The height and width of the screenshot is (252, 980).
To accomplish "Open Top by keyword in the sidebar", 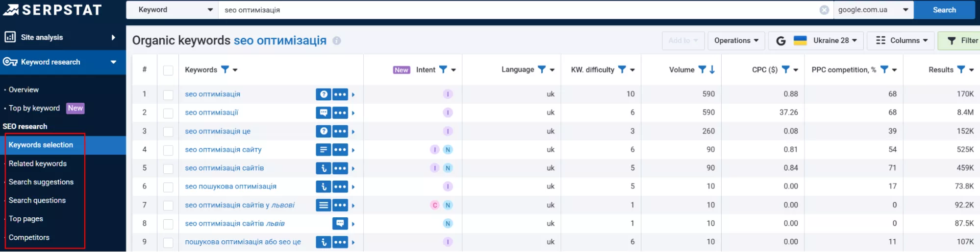I will (x=34, y=108).
